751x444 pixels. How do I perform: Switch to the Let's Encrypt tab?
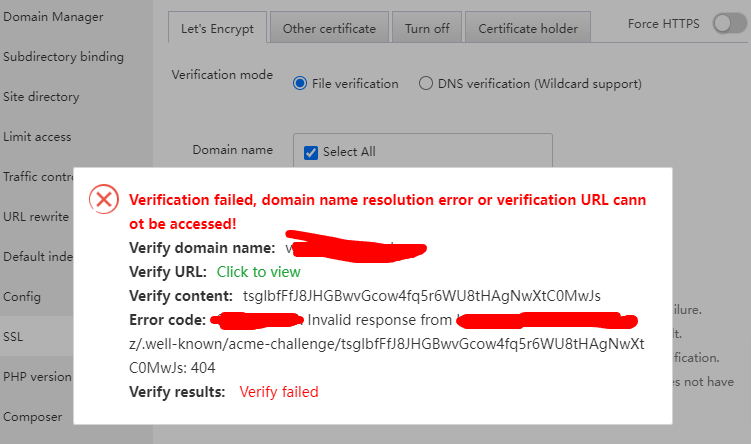pyautogui.click(x=217, y=28)
